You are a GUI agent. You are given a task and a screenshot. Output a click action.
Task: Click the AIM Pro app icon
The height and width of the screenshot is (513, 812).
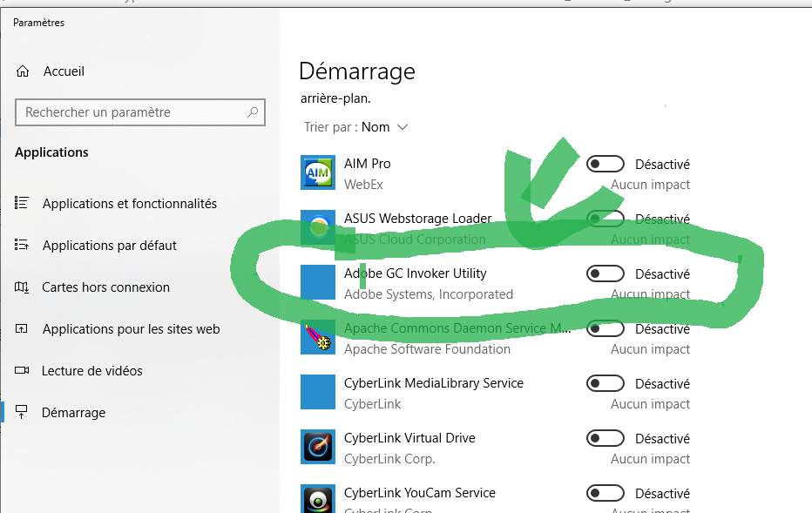(x=318, y=173)
